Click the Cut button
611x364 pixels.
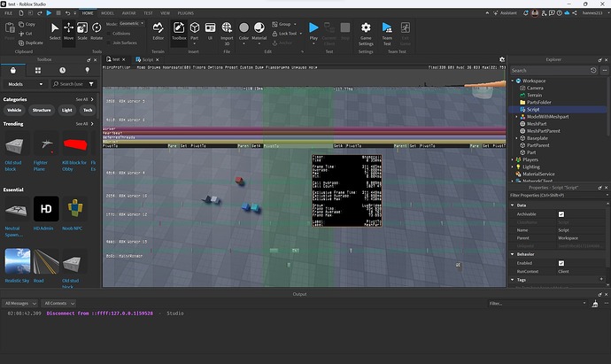(x=26, y=34)
